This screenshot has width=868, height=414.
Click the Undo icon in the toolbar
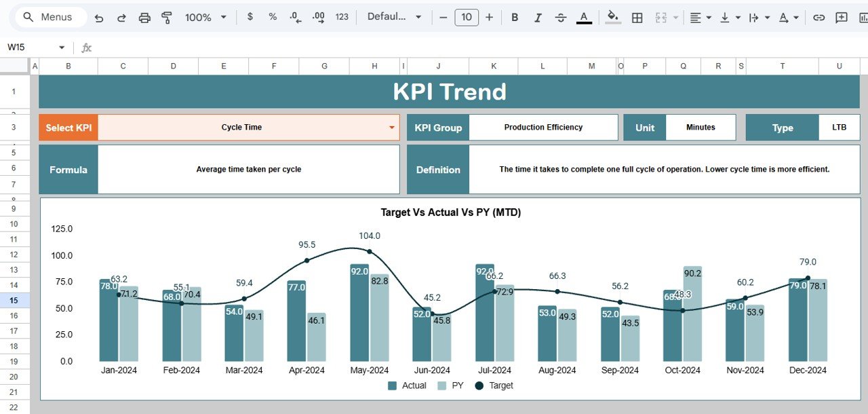pos(99,18)
